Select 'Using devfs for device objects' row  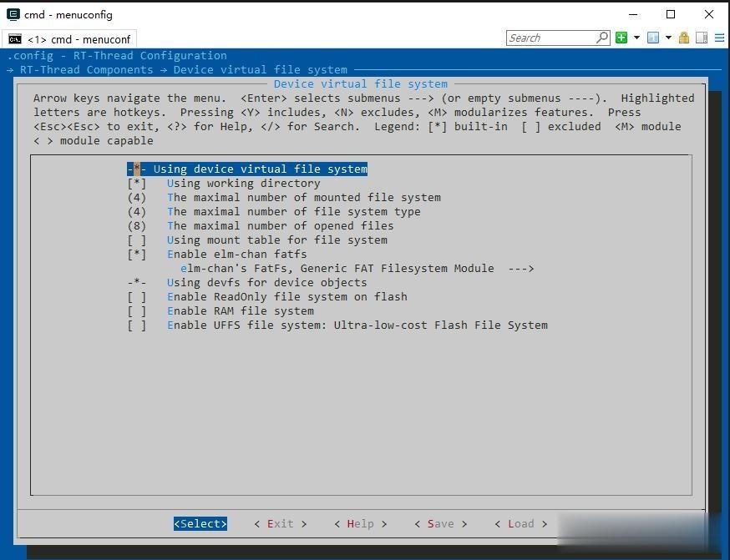(247, 283)
